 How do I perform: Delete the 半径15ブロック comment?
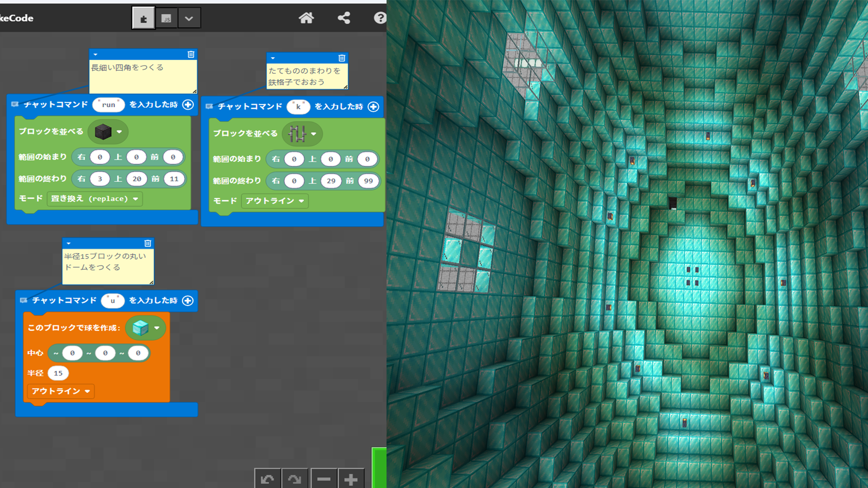coord(147,243)
